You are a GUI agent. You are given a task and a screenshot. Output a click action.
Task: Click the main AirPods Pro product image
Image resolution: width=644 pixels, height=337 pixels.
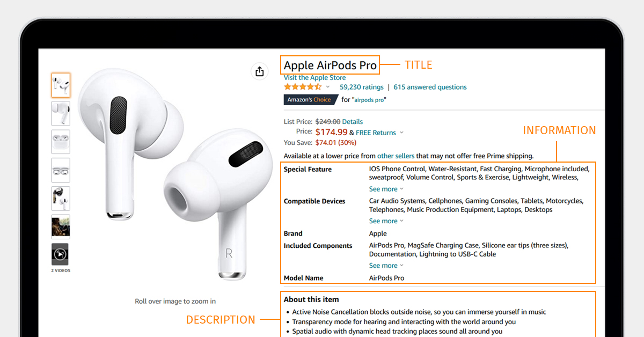(165, 176)
